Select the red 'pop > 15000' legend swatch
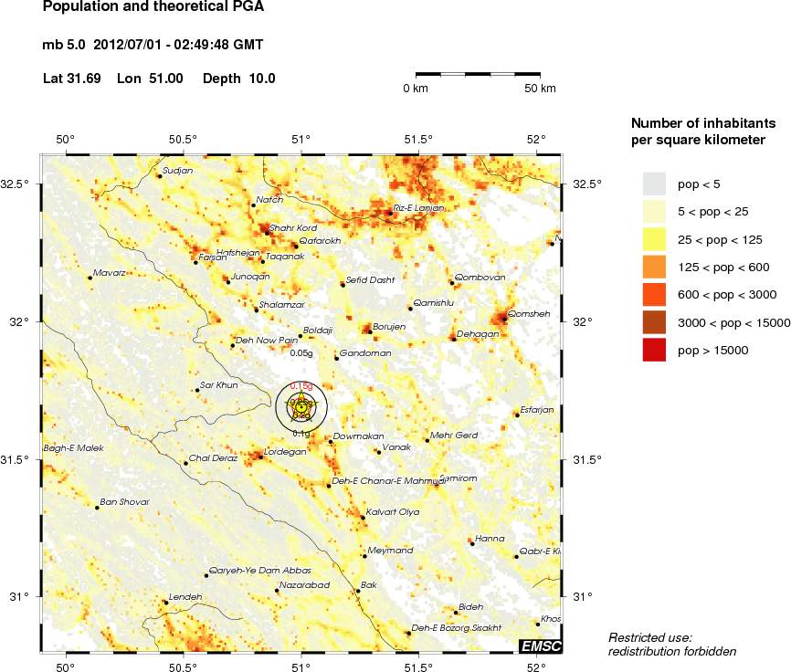Image resolution: width=791 pixels, height=672 pixels. (654, 351)
